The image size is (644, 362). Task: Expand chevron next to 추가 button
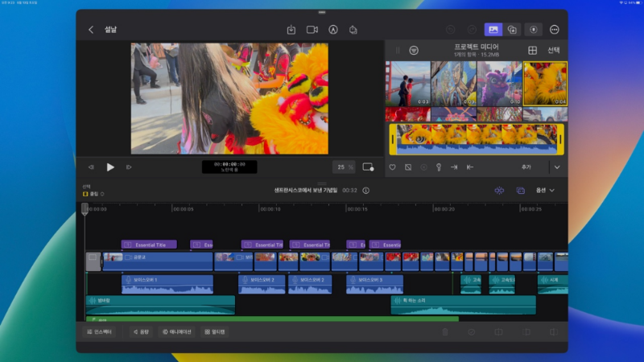pyautogui.click(x=557, y=167)
